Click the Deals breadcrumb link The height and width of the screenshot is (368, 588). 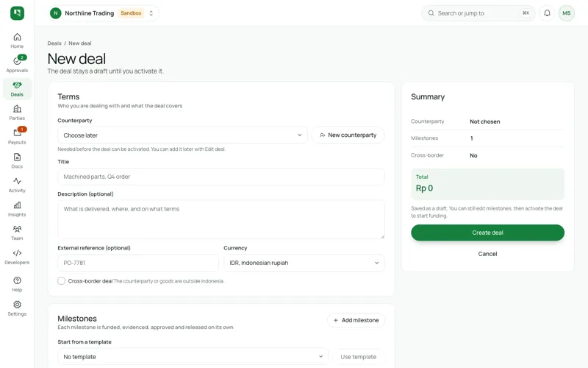[54, 43]
